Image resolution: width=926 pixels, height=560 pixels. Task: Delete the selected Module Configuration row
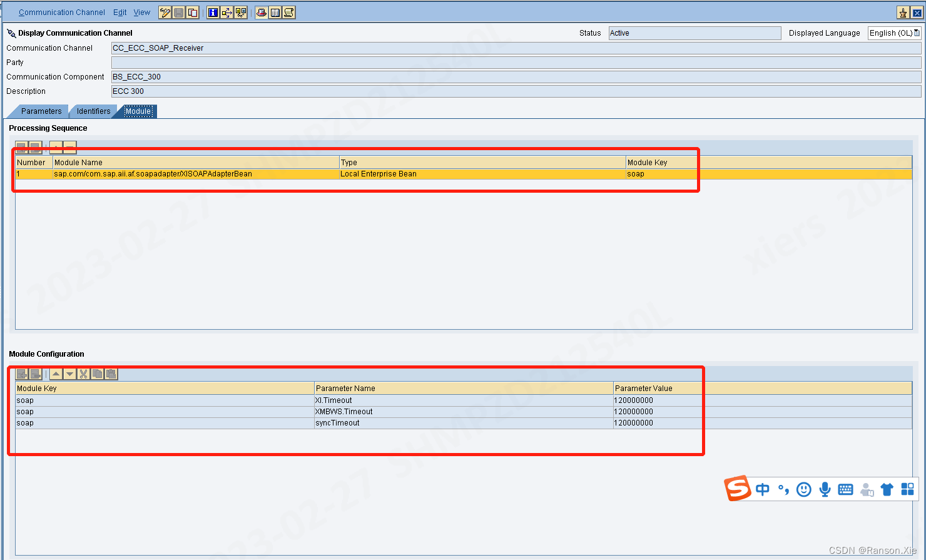[x=35, y=374]
